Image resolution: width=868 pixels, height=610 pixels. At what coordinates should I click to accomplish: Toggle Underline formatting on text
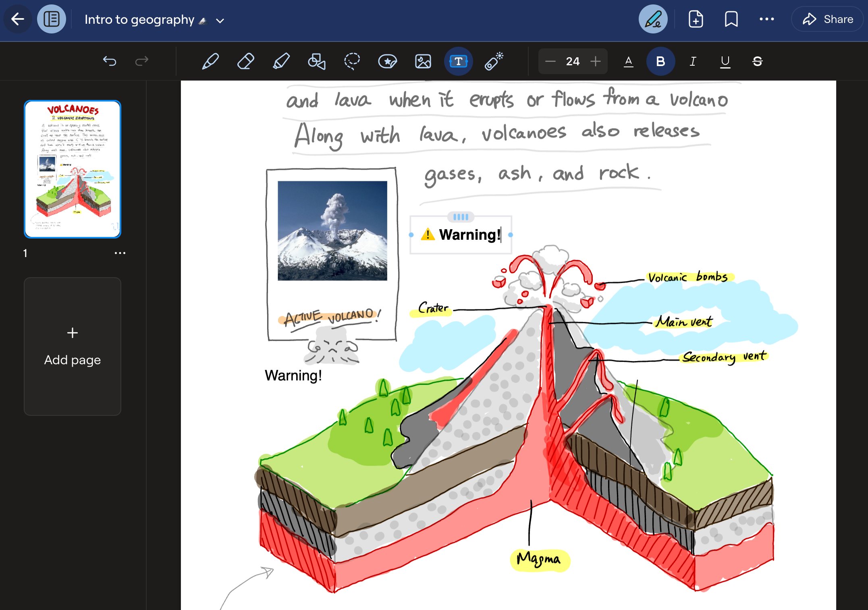tap(724, 62)
